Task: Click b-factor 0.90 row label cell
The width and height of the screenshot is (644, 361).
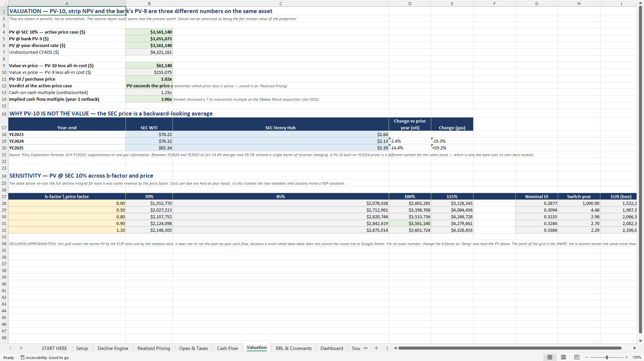Action: 67,223
